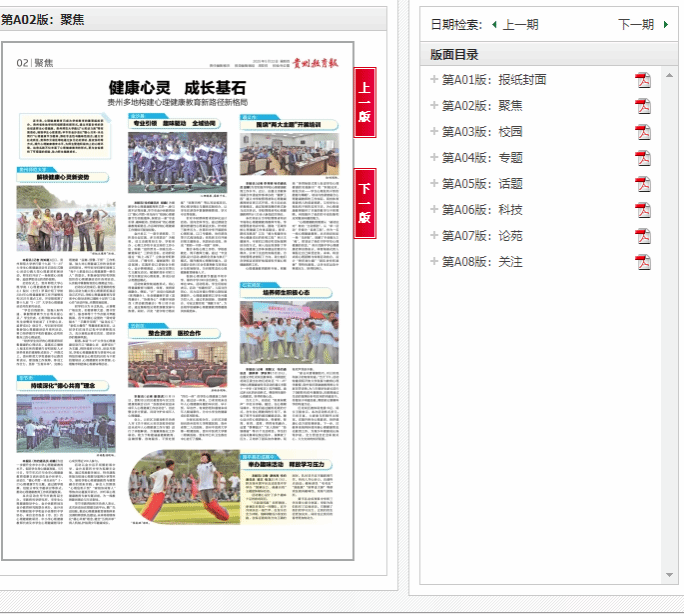Open the main headline 健康心灵 成长基石

177,88
